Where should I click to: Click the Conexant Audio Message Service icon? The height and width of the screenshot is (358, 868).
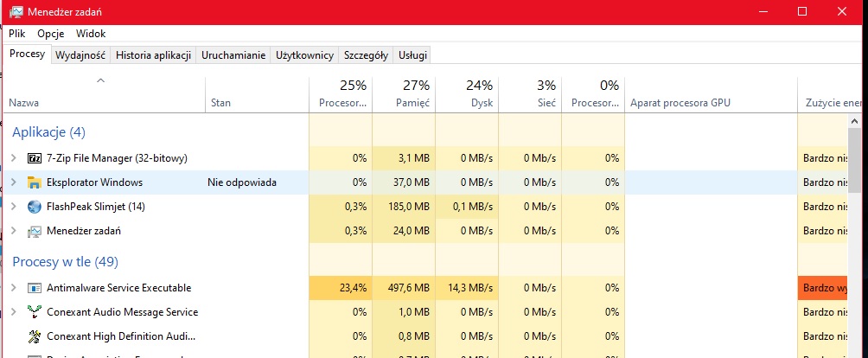pos(35,313)
